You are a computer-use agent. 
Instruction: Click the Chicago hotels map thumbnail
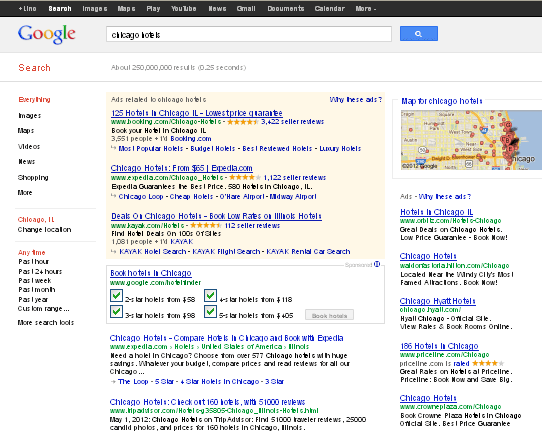[x=471, y=140]
